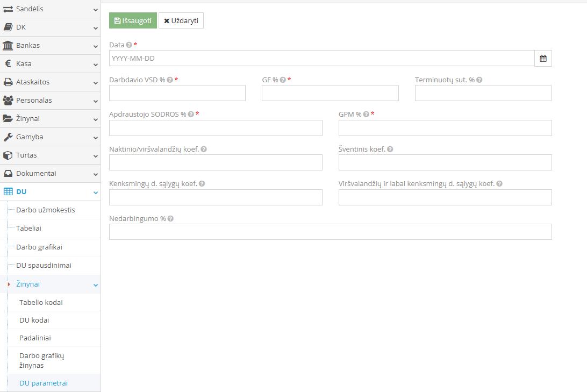
Task: Click the Data YYYY-MM-DD input field
Action: [x=322, y=59]
